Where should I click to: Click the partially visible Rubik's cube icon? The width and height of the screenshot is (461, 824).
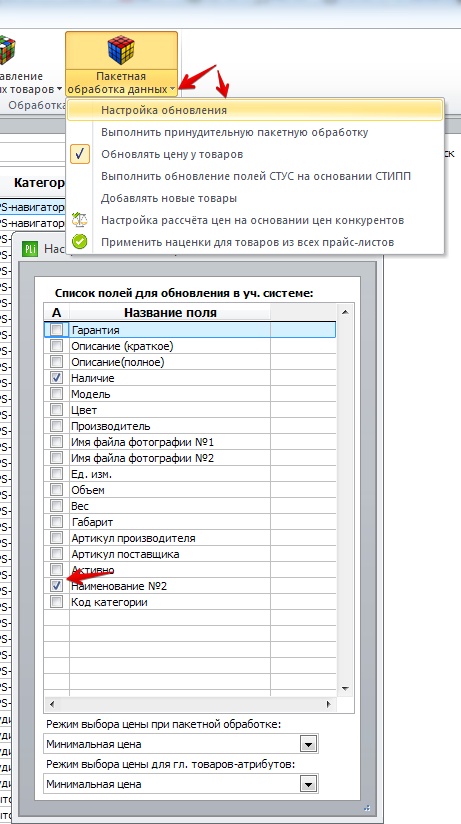click(x=7, y=50)
